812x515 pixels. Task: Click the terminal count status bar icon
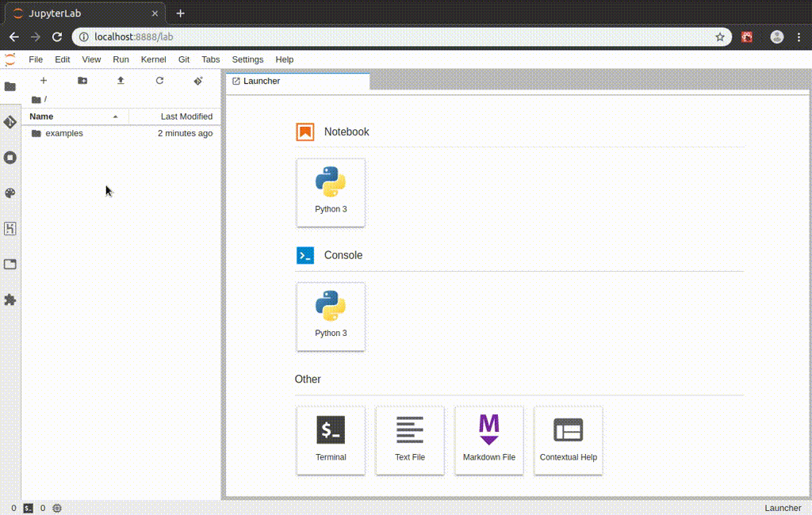click(x=28, y=509)
